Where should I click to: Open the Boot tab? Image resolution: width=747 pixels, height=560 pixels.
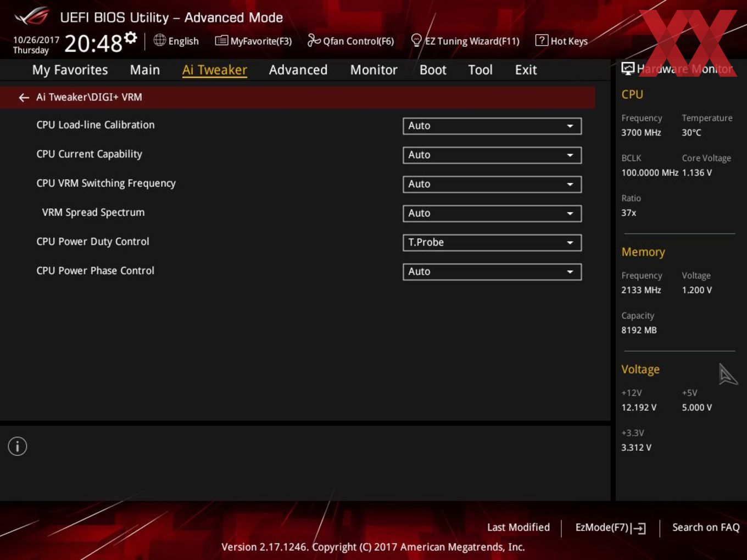(x=433, y=70)
